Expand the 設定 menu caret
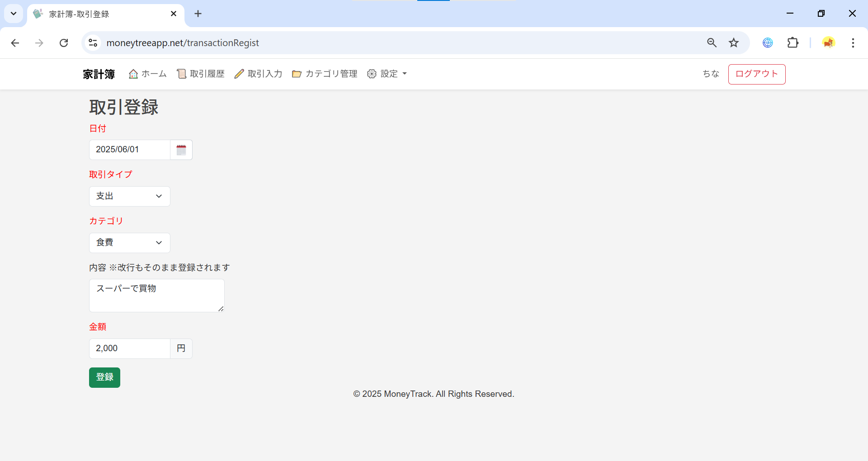 405,74
